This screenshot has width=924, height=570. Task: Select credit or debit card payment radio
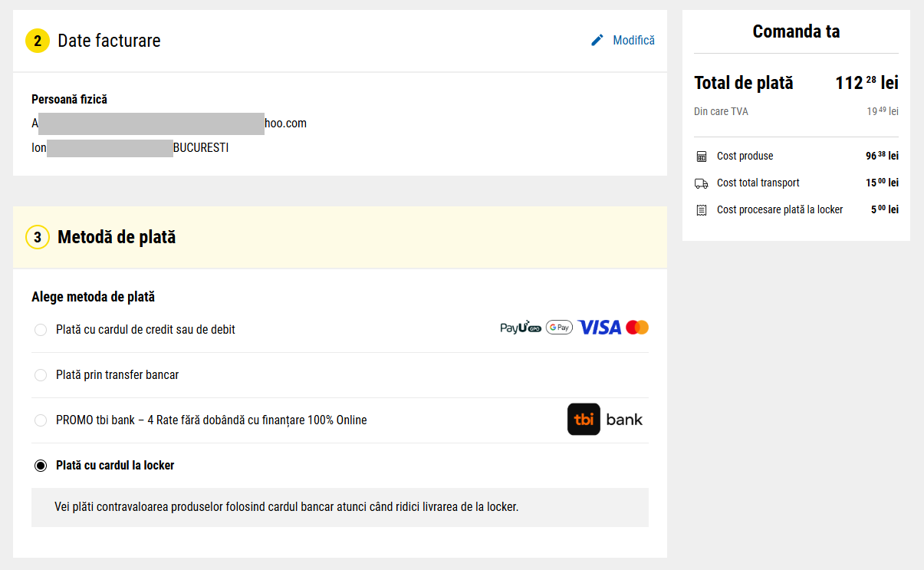(41, 330)
